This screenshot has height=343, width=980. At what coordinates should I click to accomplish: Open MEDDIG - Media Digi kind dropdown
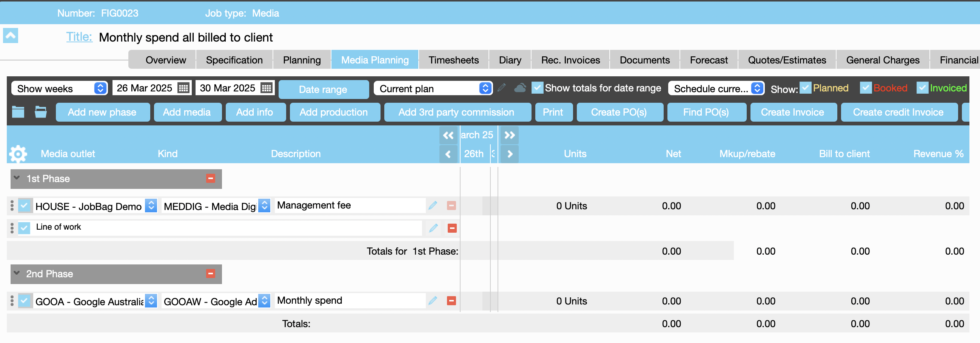(264, 206)
